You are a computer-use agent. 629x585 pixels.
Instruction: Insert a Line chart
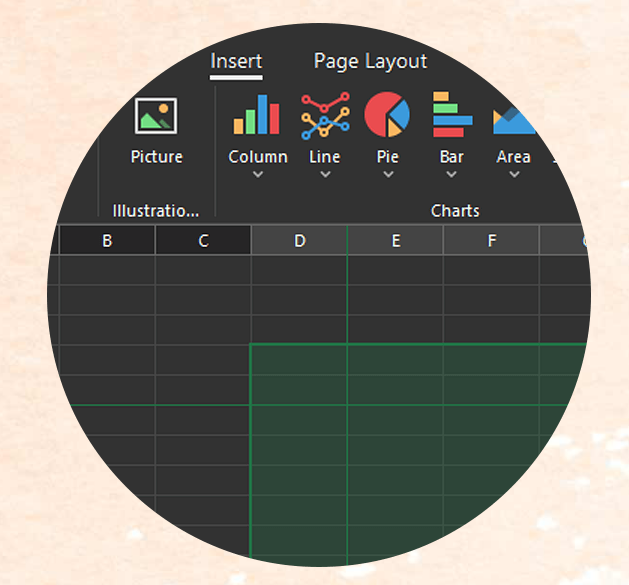pos(325,115)
